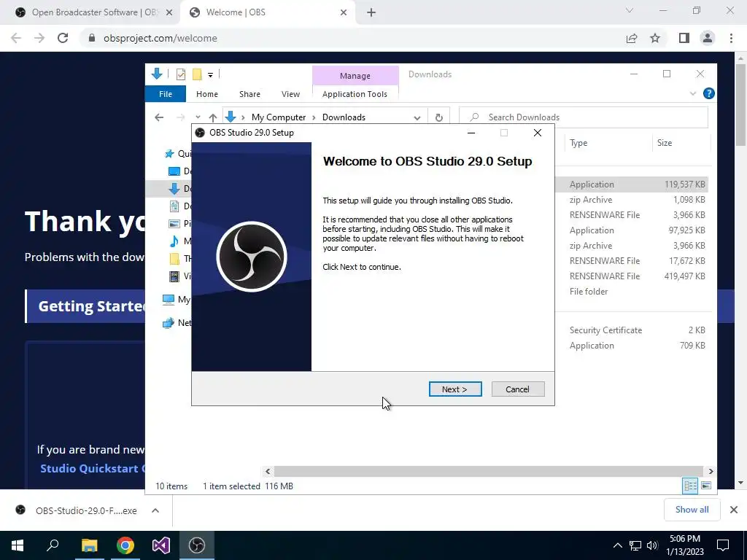Image resolution: width=747 pixels, height=560 pixels.
Task: Select Manage contextual tab in Explorer
Action: coord(355,76)
